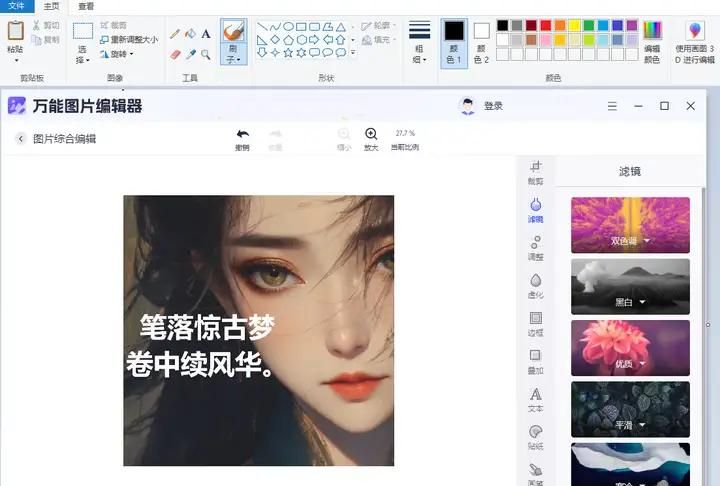Select the Color picker eyedropper in Paint
The height and width of the screenshot is (486, 720).
click(191, 55)
